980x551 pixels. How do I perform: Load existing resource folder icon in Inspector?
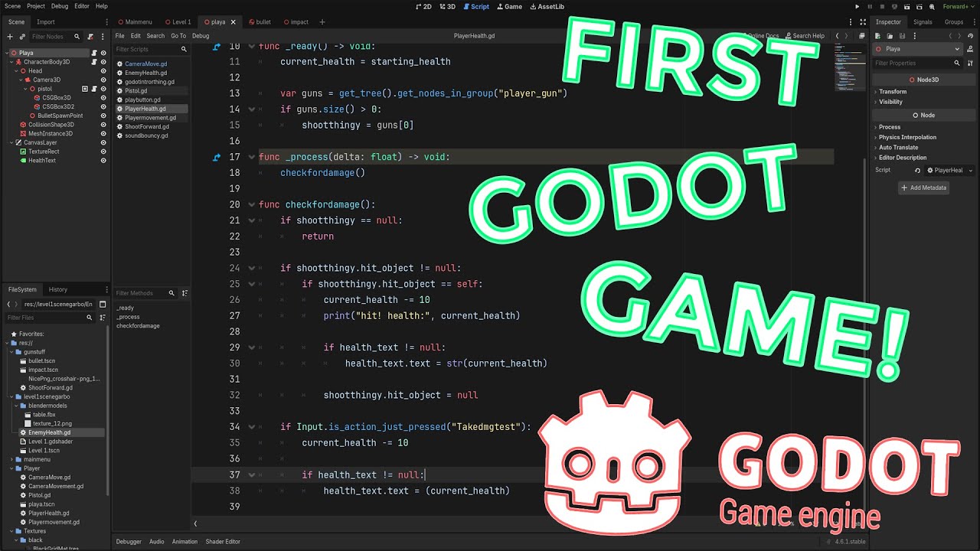890,36
